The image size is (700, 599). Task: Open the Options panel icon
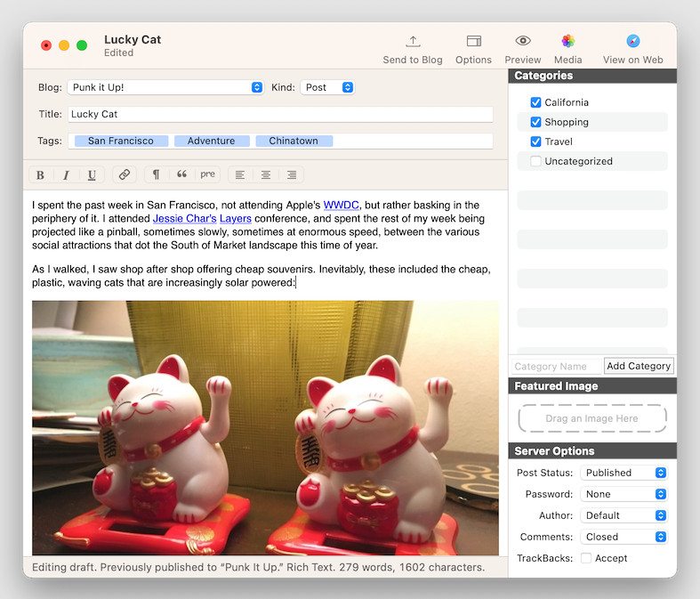pyautogui.click(x=474, y=41)
